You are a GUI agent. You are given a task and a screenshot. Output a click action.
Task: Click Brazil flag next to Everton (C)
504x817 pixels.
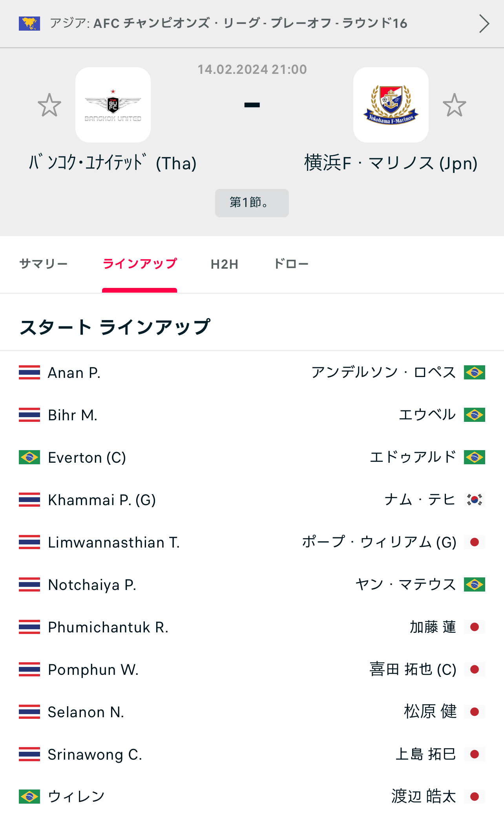(x=29, y=457)
